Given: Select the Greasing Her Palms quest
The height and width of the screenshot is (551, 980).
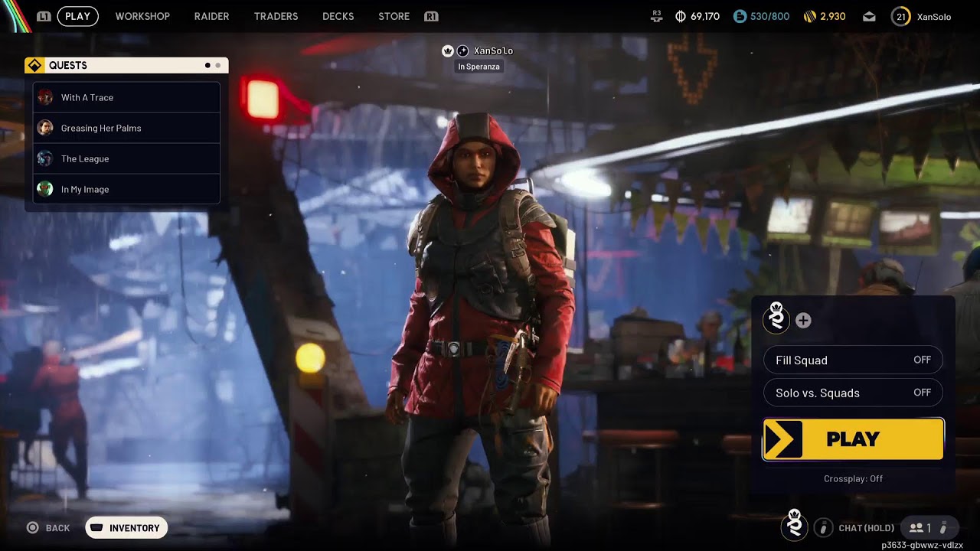Looking at the screenshot, I should click(x=126, y=128).
